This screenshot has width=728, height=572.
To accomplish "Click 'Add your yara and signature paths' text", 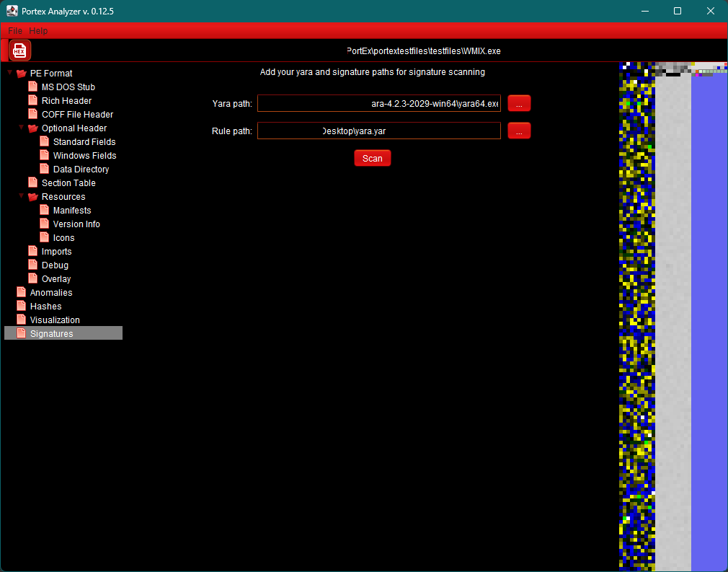I will [373, 72].
